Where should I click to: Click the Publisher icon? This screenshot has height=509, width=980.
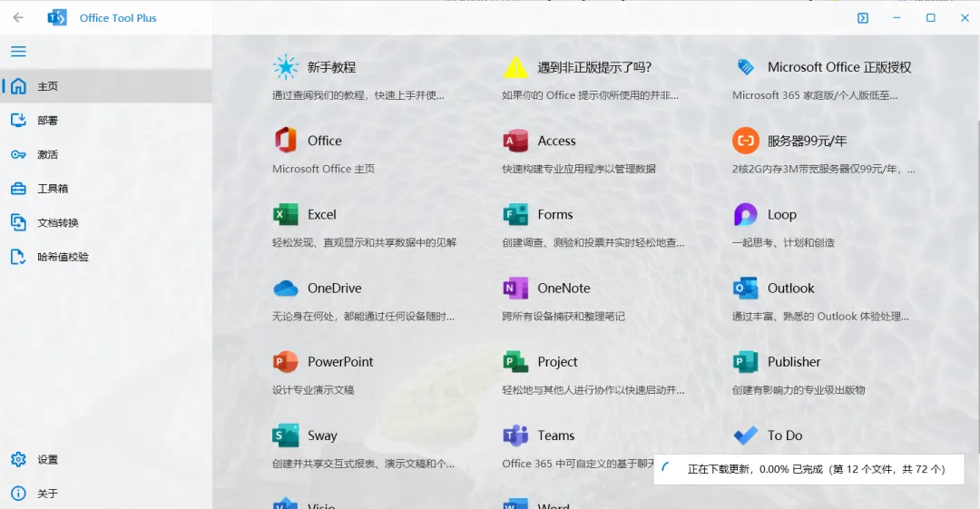[x=746, y=361]
